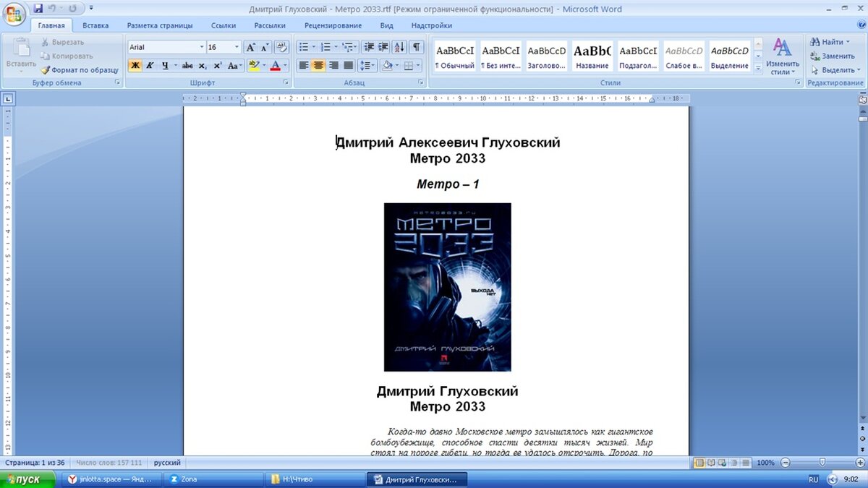Center align the text
The height and width of the screenshot is (488, 868).
coord(319,65)
